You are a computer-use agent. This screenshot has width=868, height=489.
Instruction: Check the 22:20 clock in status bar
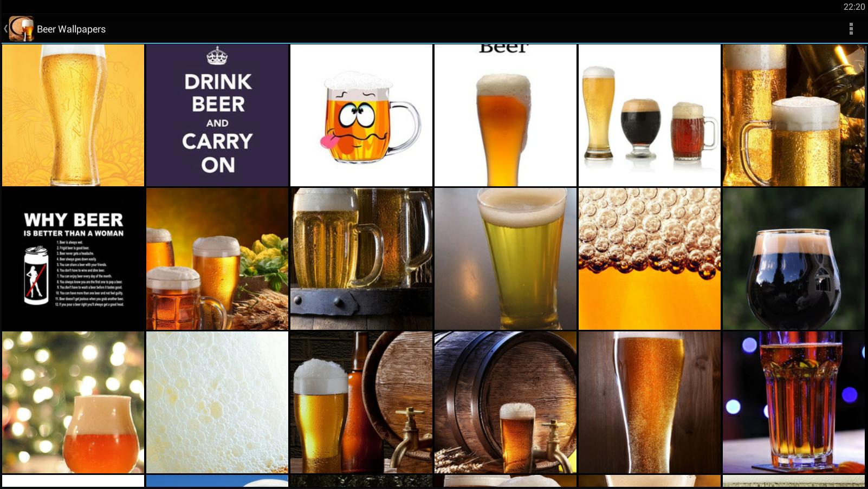(x=854, y=6)
